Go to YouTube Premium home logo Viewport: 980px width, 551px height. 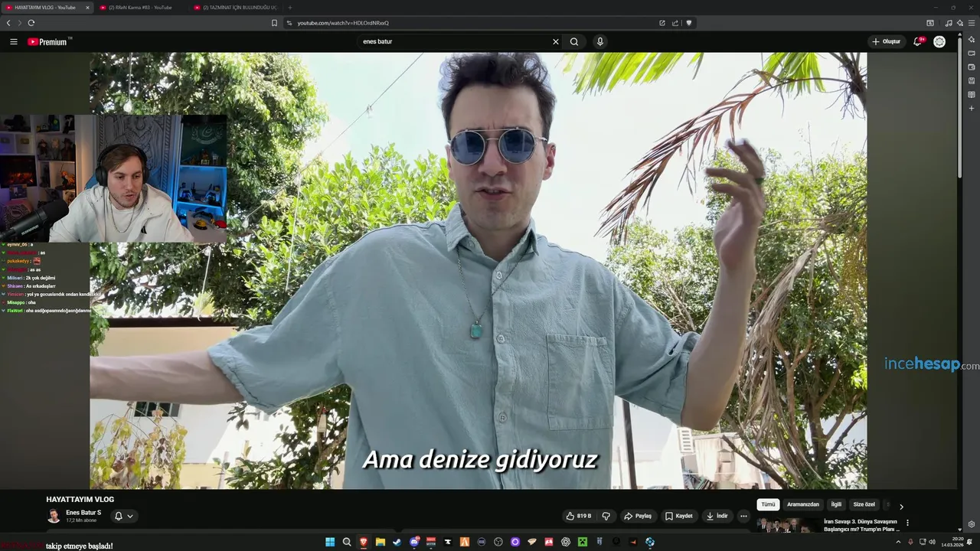pyautogui.click(x=48, y=42)
